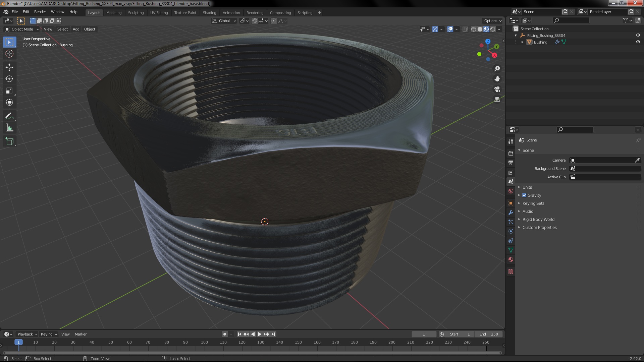The width and height of the screenshot is (644, 362).
Task: Click the Camera field eyedropper
Action: coord(637,160)
